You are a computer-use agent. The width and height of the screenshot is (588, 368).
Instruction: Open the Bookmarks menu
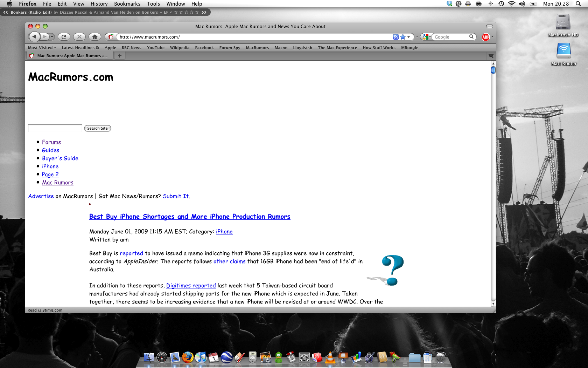point(127,4)
